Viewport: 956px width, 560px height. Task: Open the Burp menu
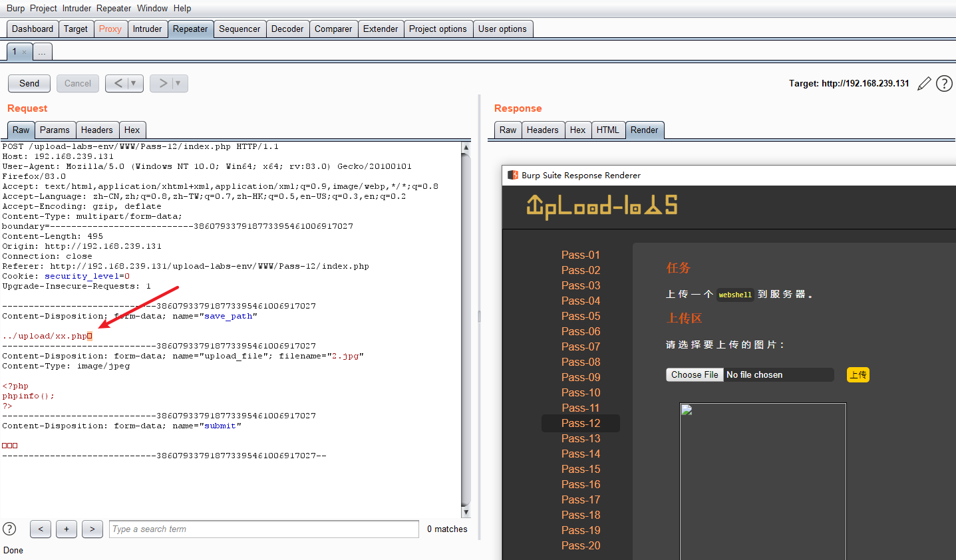tap(15, 8)
